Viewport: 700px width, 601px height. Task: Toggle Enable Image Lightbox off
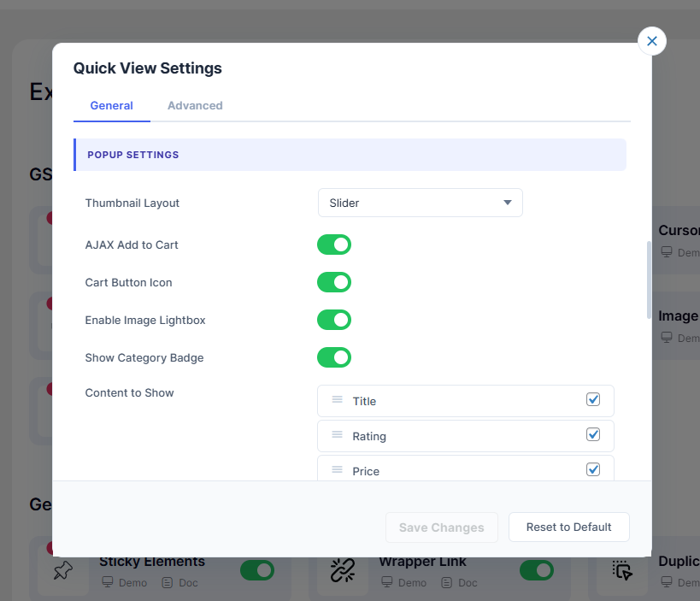[334, 321]
